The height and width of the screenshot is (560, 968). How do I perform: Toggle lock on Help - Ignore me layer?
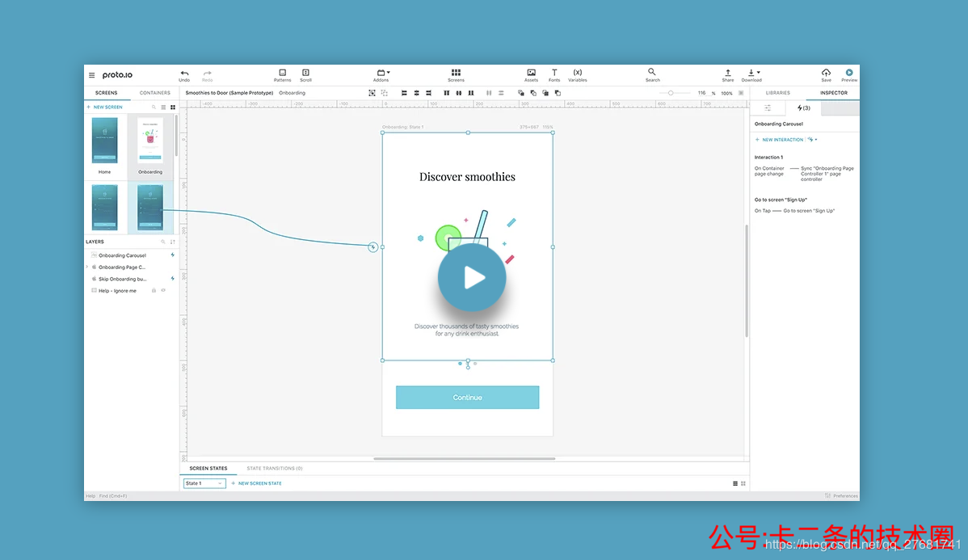coord(154,291)
